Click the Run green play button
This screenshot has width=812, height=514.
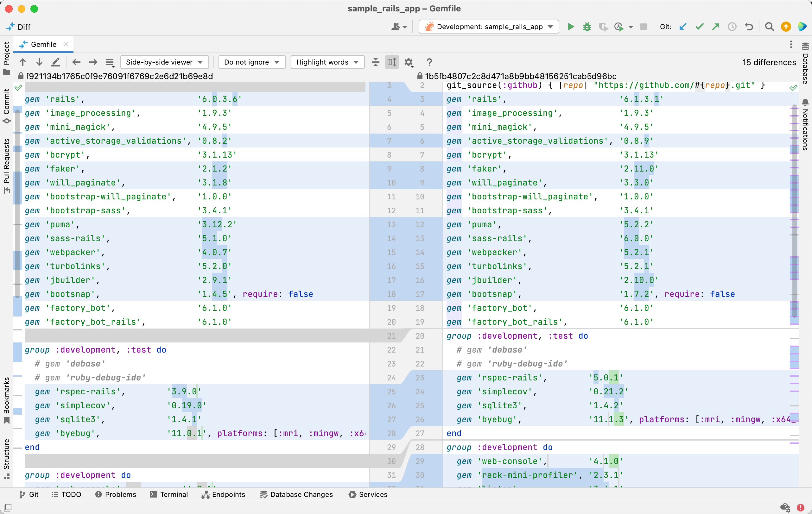click(571, 27)
